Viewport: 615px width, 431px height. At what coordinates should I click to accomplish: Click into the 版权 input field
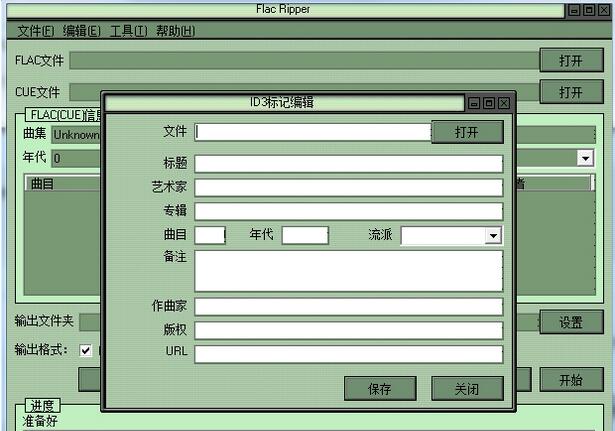[349, 331]
